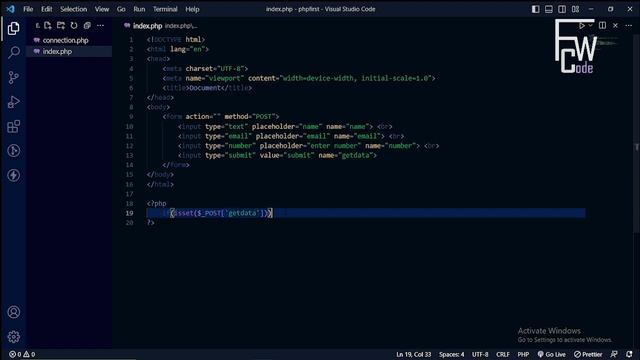
Task: Click Ln 19, Col 33 cursor position
Action: [413, 354]
